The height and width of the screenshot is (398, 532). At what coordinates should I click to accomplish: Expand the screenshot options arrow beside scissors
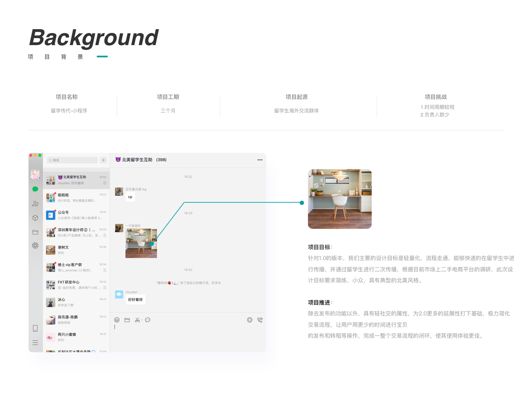(141, 320)
